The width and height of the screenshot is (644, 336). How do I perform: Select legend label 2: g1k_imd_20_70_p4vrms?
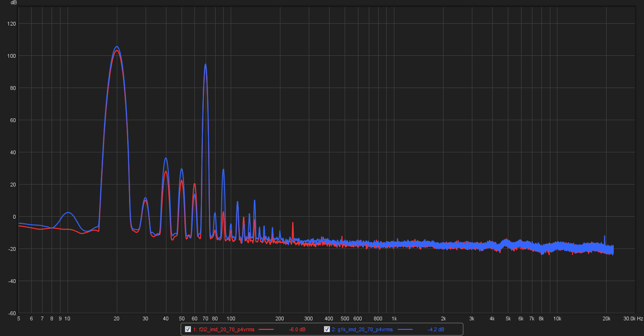362,329
